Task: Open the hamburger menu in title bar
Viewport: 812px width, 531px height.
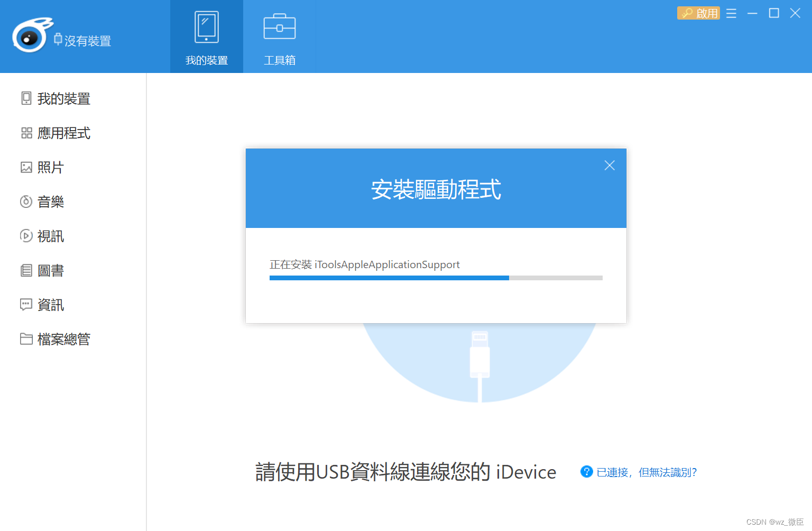Action: (x=731, y=13)
